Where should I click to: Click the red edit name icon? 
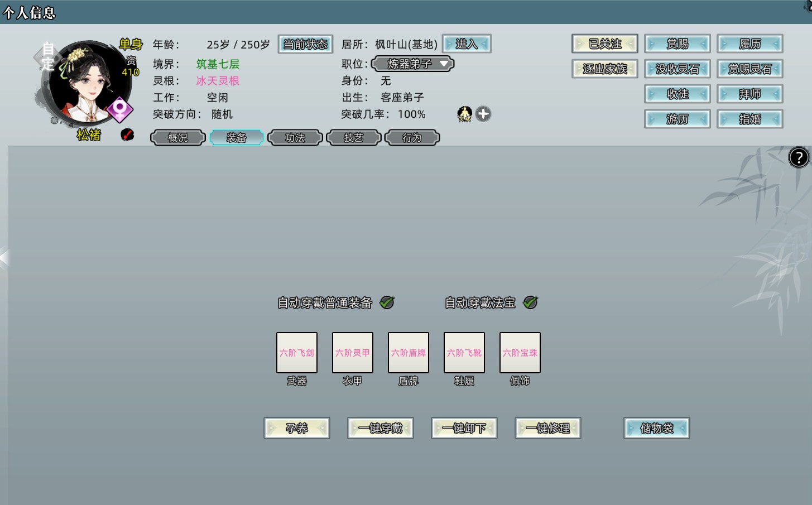pyautogui.click(x=127, y=134)
